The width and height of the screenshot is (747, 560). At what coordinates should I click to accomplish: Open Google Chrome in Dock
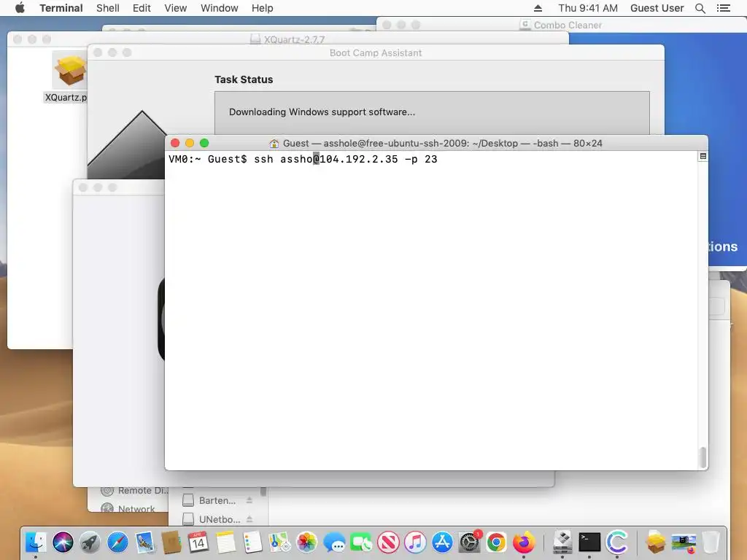(496, 542)
